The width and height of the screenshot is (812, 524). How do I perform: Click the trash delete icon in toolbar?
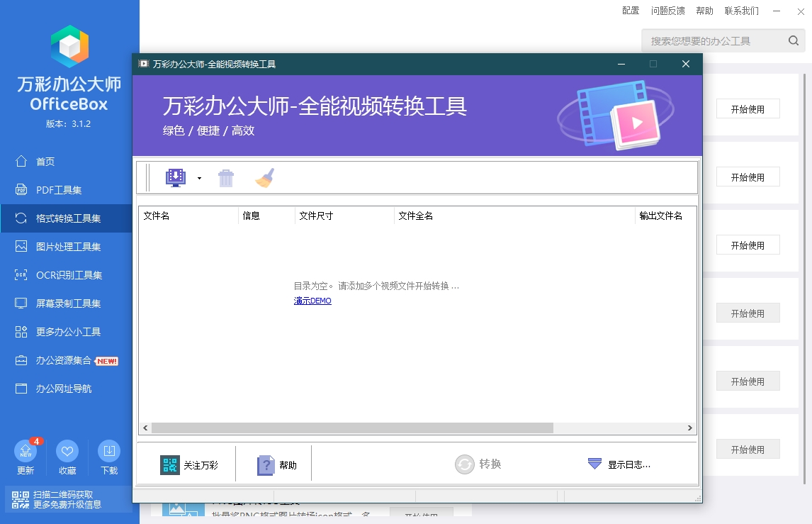[x=226, y=178]
